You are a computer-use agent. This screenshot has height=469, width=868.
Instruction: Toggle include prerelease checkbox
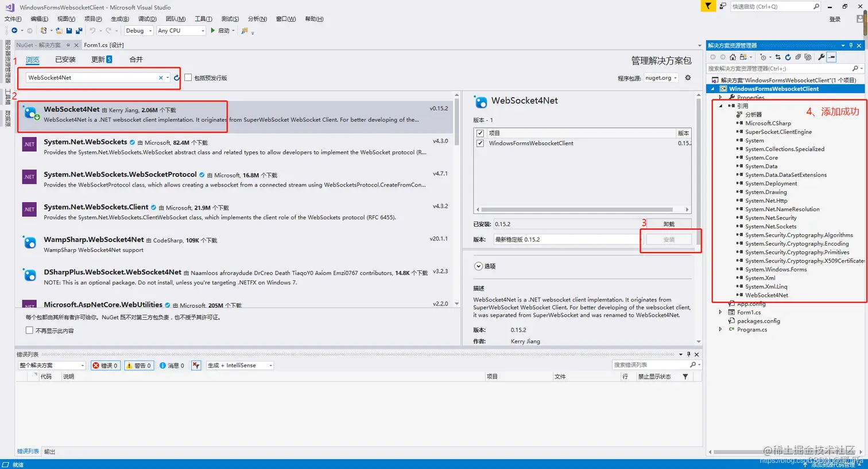pos(188,77)
